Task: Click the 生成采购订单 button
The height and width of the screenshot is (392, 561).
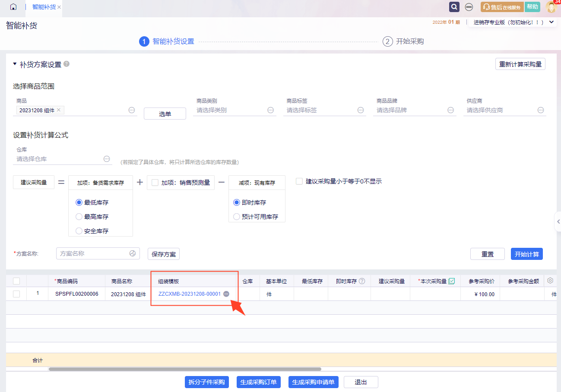Action: [x=259, y=382]
